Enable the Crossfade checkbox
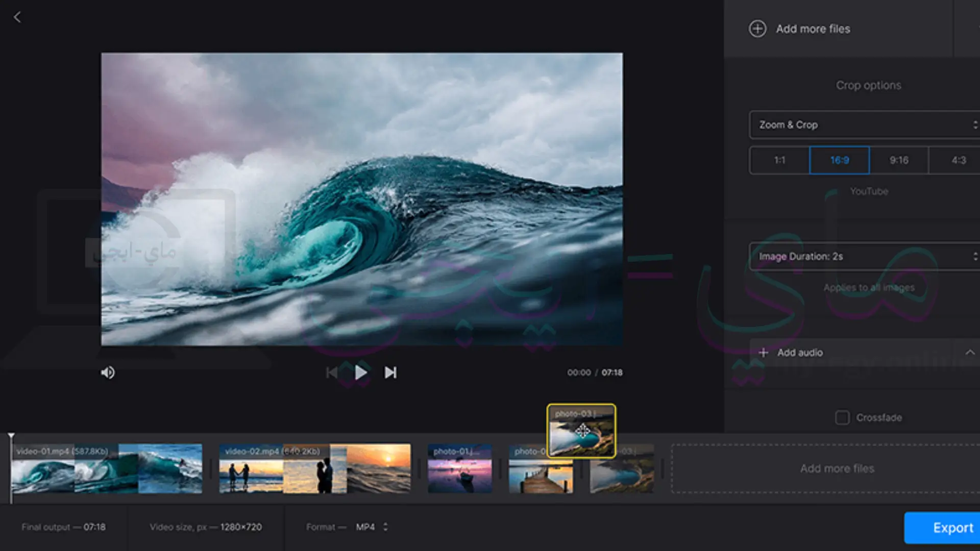980x551 pixels. 842,417
